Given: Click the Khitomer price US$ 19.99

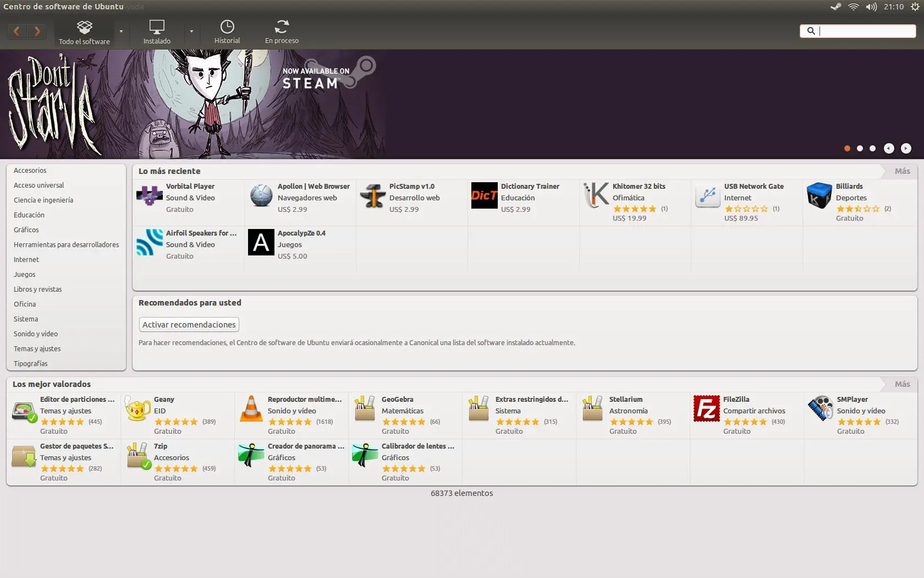Looking at the screenshot, I should [x=630, y=218].
